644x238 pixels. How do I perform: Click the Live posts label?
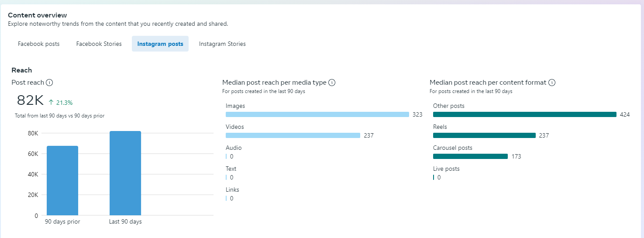tap(446, 169)
